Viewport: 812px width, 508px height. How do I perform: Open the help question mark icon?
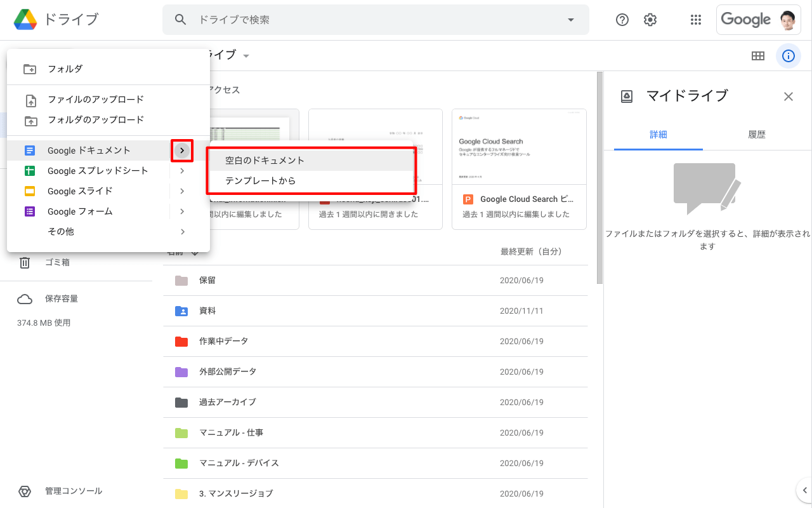pyautogui.click(x=622, y=20)
